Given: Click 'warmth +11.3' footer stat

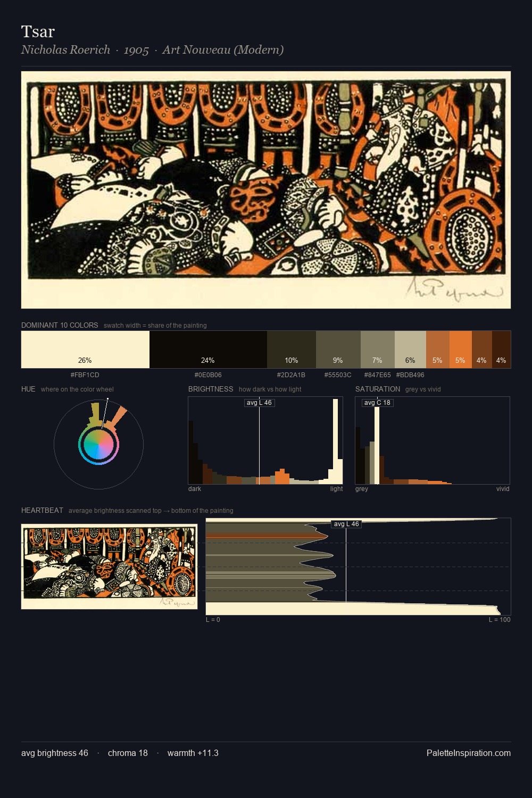Looking at the screenshot, I should coord(193,753).
